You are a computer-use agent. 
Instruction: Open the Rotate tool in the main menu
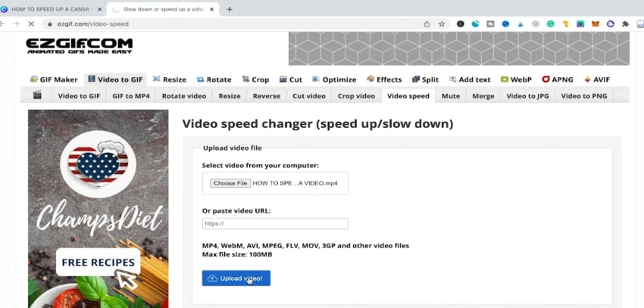pos(214,79)
